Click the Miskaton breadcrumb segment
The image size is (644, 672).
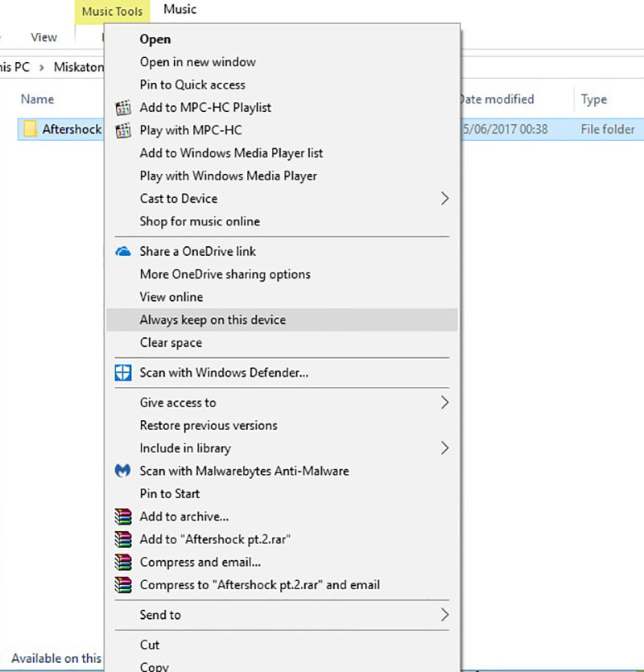(79, 68)
